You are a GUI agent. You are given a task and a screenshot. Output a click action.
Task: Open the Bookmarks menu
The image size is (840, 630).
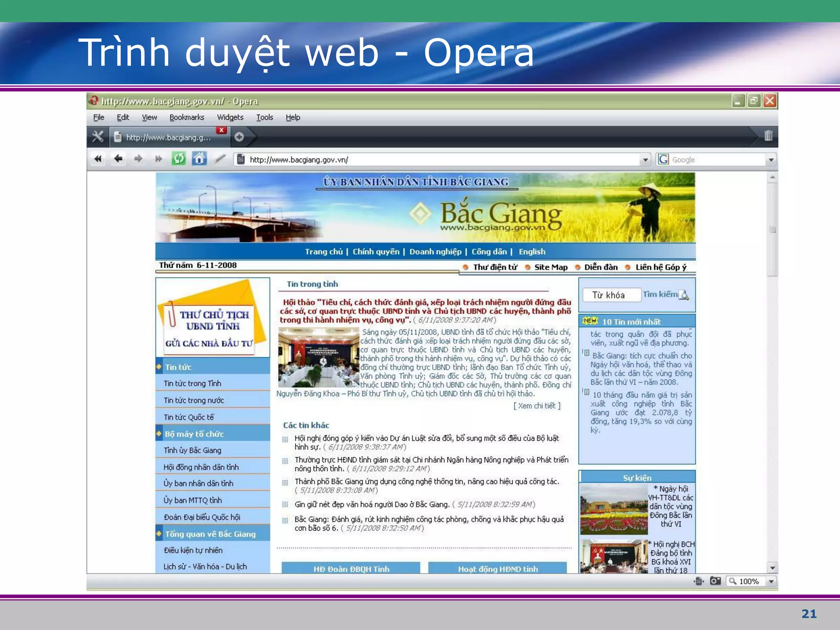pos(187,117)
